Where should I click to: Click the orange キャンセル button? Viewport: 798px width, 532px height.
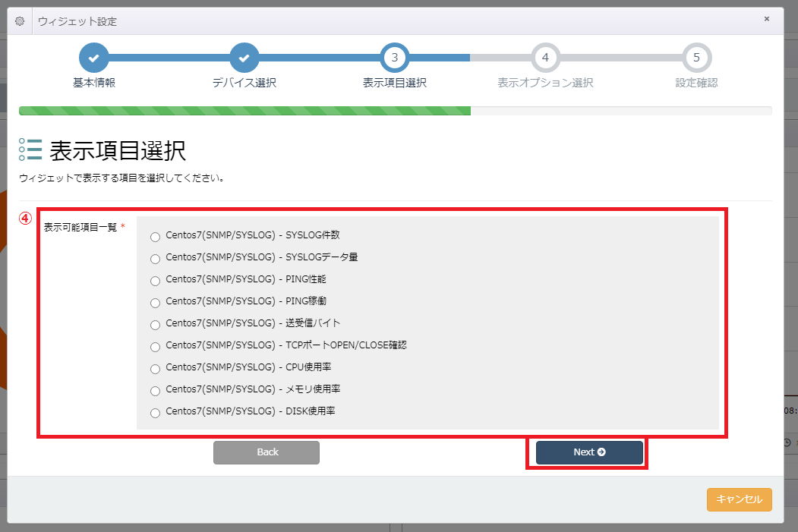click(740, 499)
